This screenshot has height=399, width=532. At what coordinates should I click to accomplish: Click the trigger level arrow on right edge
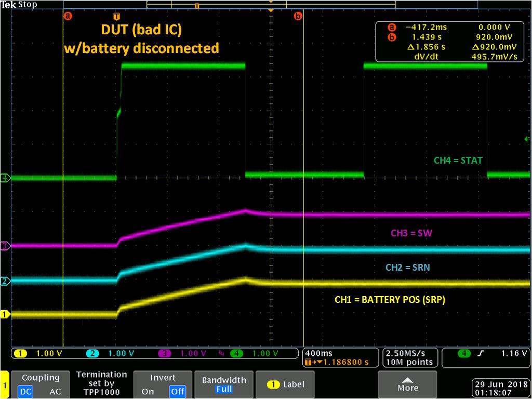pyautogui.click(x=527, y=139)
